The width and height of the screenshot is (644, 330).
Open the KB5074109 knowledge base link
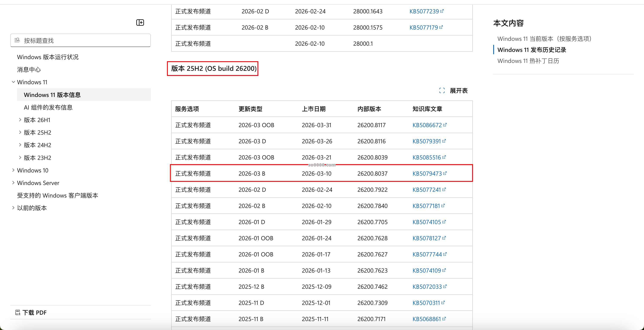point(427,270)
